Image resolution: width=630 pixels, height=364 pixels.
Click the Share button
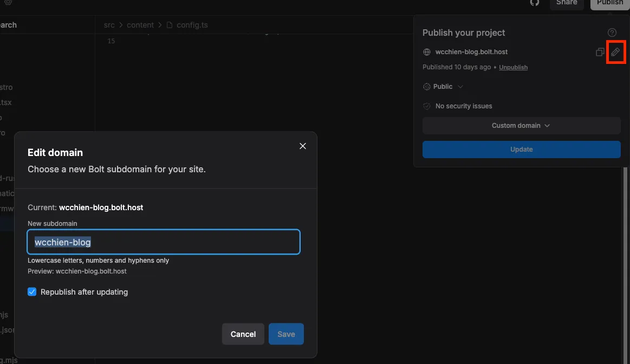point(567,3)
